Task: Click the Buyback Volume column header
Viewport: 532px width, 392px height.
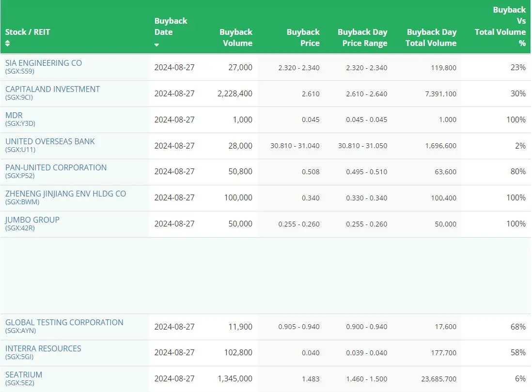Action: tap(236, 38)
